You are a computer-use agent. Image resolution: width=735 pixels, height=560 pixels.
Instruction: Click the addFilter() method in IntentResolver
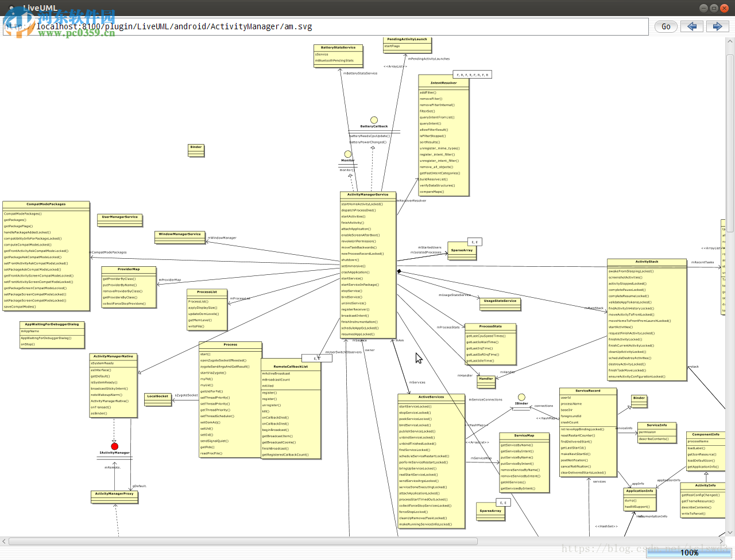428,92
